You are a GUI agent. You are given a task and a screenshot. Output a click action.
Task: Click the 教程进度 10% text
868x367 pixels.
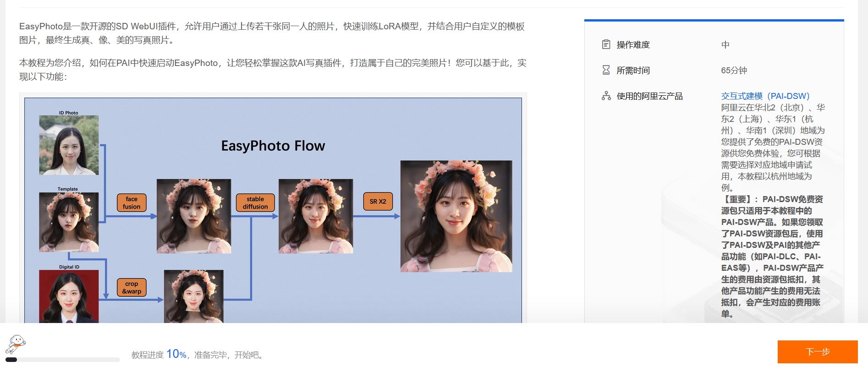159,354
